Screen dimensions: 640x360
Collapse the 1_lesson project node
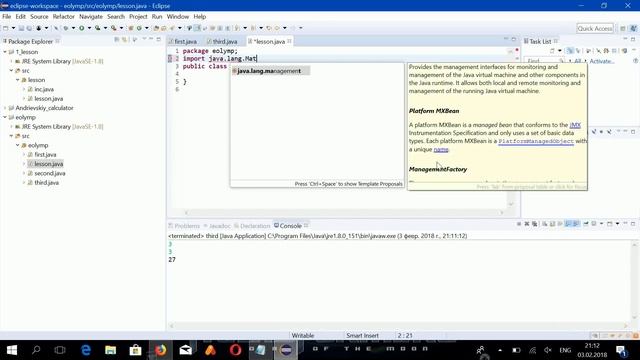click(5, 52)
